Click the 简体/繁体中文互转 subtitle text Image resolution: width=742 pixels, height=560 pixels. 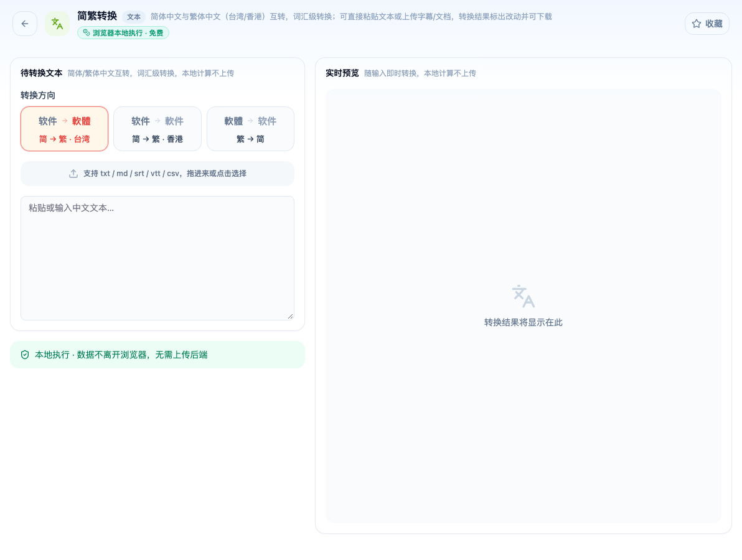click(x=151, y=73)
